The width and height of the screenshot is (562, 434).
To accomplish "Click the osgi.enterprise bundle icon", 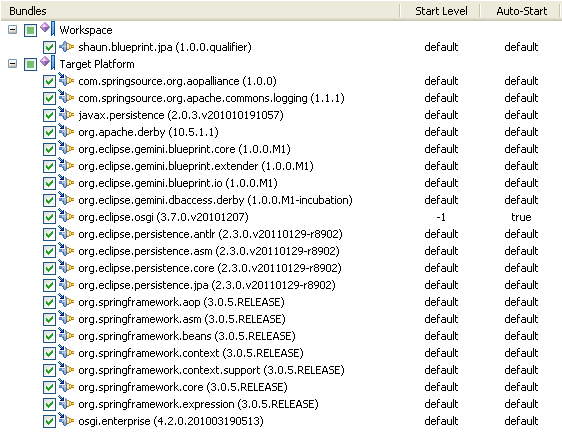I will click(x=66, y=420).
